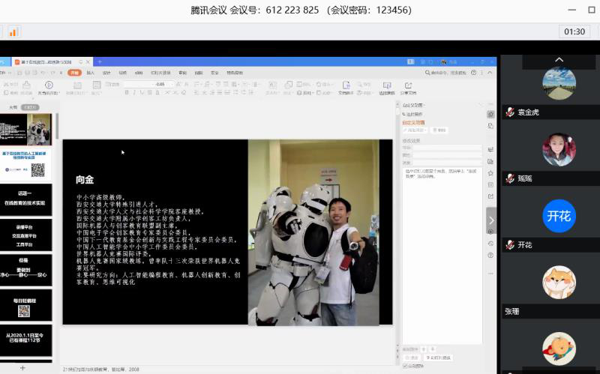
Task: Open the more options dots in right sidebar
Action: [491, 274]
